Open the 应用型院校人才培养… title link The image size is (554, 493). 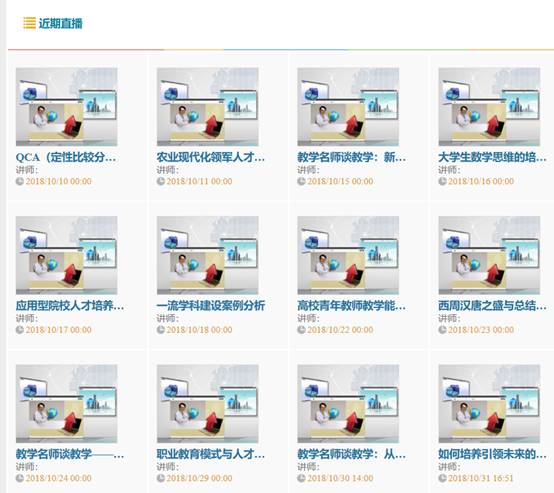pyautogui.click(x=70, y=306)
